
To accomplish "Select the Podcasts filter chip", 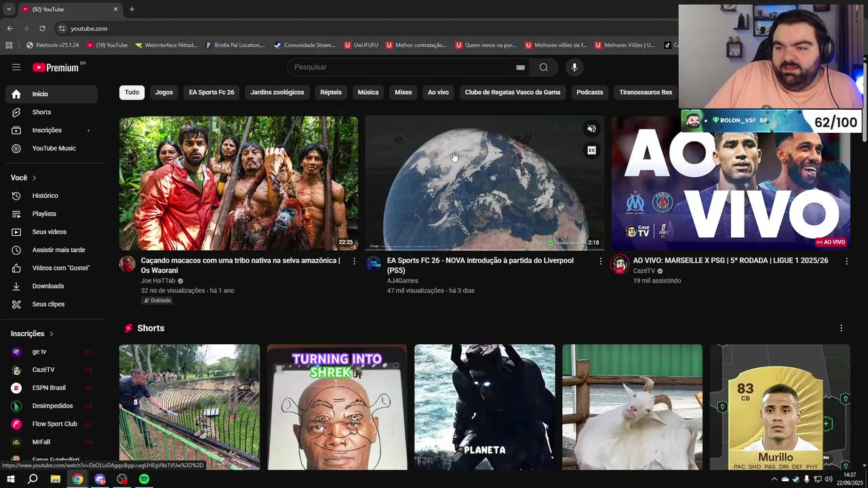I will tap(590, 92).
